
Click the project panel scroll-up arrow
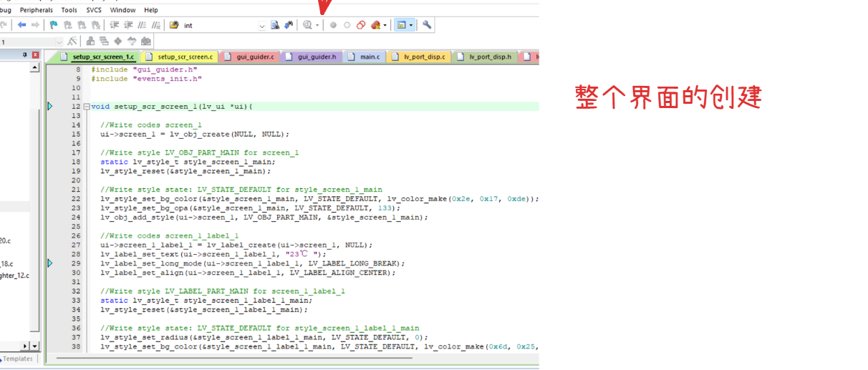point(34,68)
